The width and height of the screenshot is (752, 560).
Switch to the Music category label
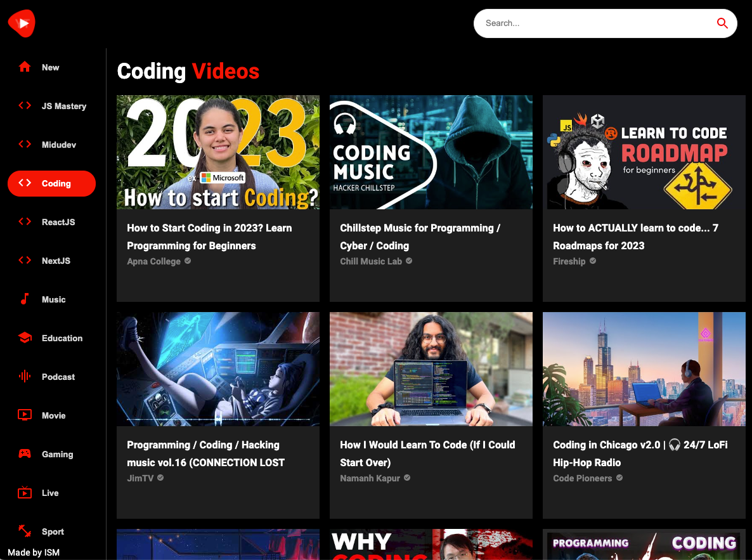[53, 299]
